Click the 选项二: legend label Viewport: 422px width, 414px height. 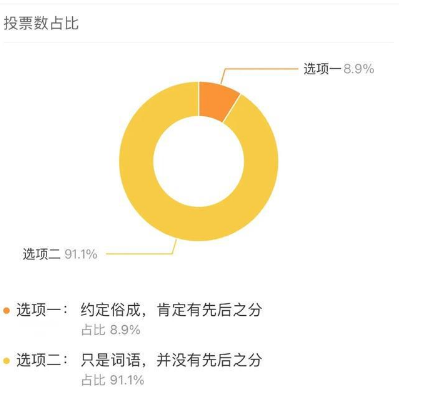42,360
